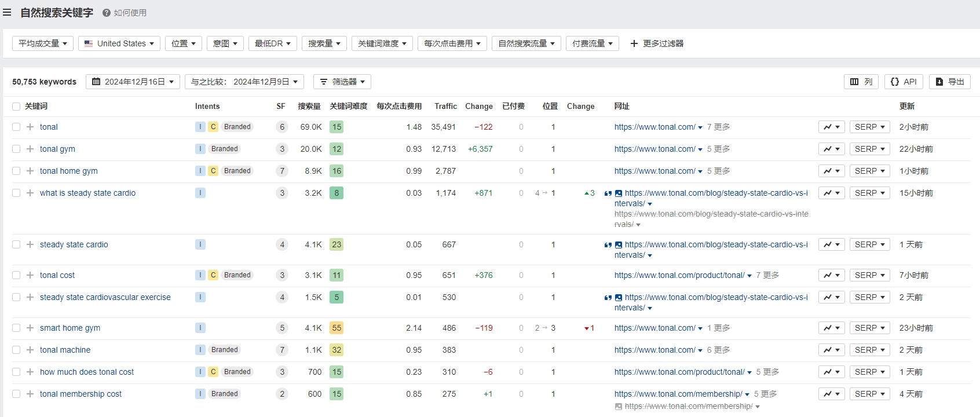
Task: Click image pack icon in 'steady state cardio' row
Action: [619, 245]
